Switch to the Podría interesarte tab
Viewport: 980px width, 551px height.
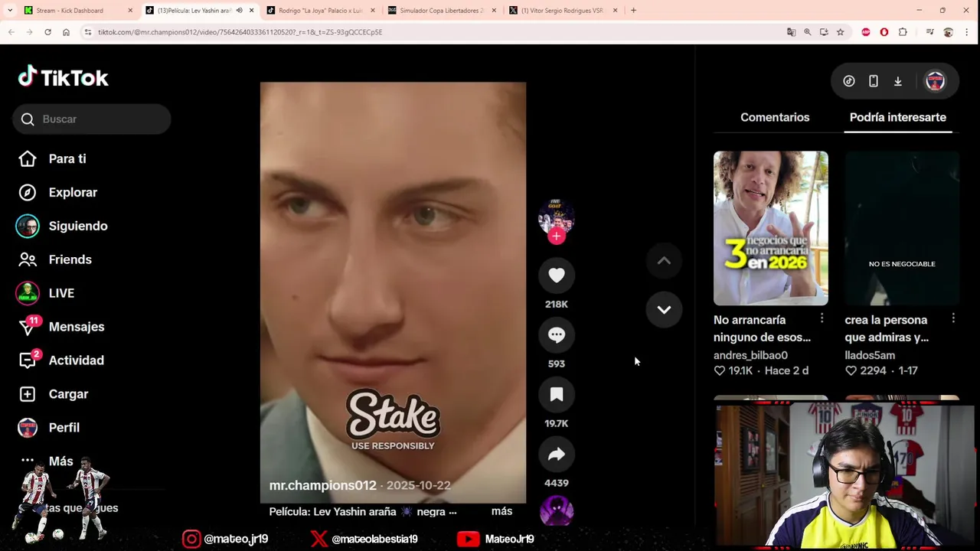tap(898, 117)
